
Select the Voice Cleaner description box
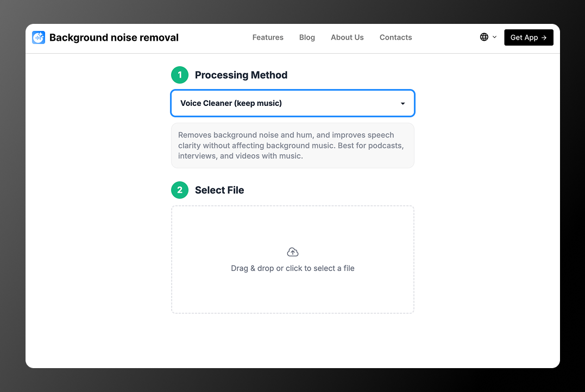(x=292, y=145)
